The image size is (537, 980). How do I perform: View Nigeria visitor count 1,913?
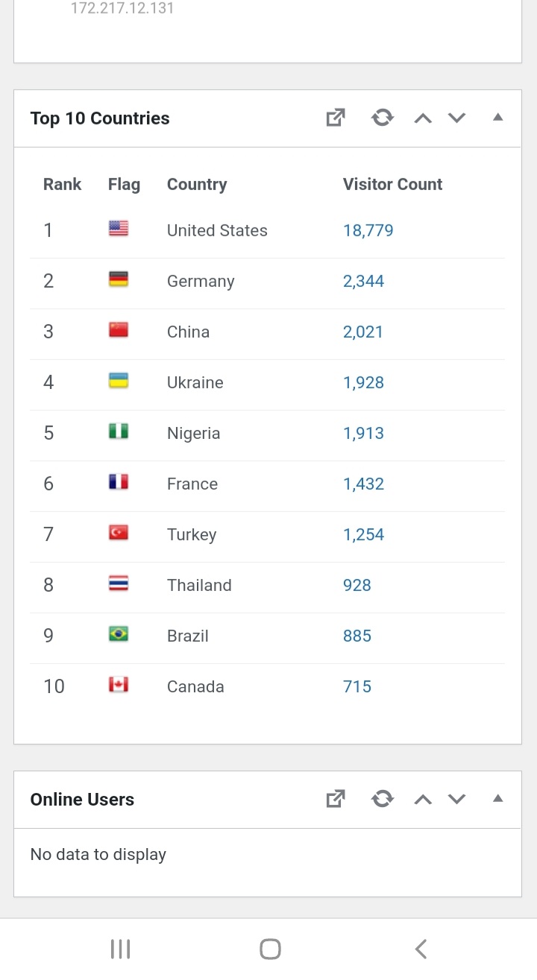tap(363, 433)
